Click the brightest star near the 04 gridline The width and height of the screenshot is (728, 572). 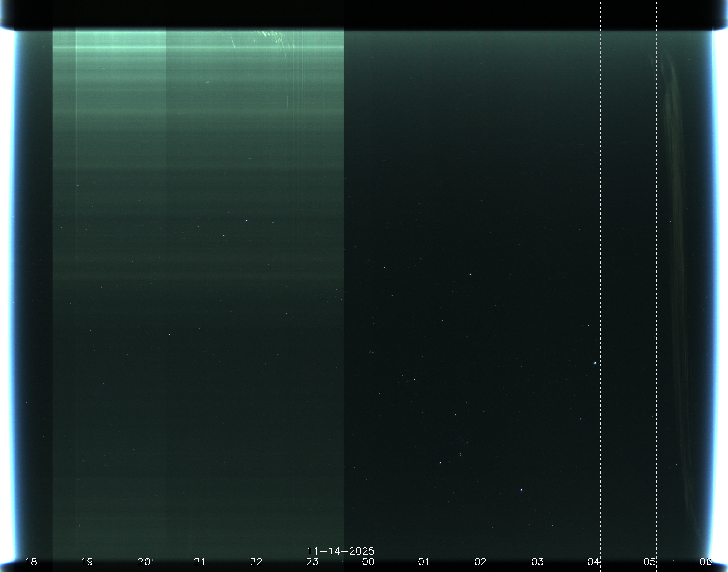click(595, 363)
